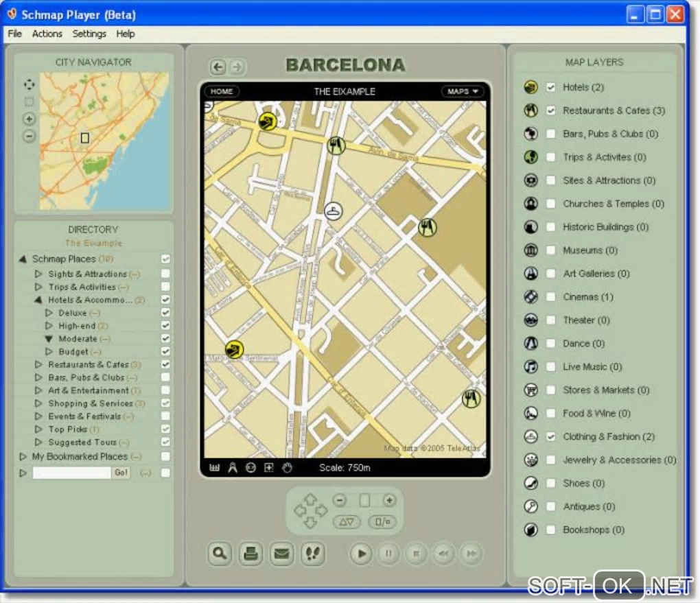The width and height of the screenshot is (700, 603).
Task: Click the hotel marker near the top of the map
Action: click(268, 121)
